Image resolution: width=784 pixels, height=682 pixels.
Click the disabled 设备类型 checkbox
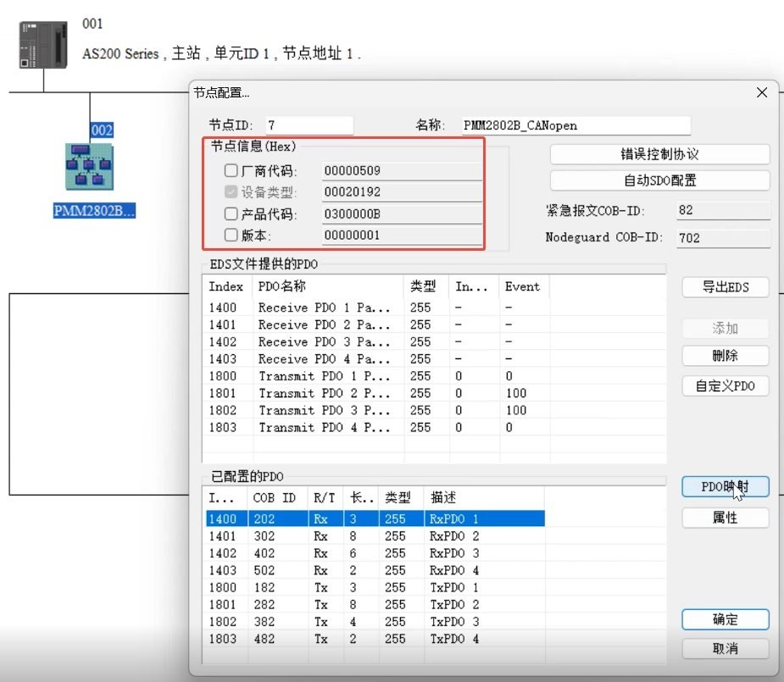tap(231, 191)
